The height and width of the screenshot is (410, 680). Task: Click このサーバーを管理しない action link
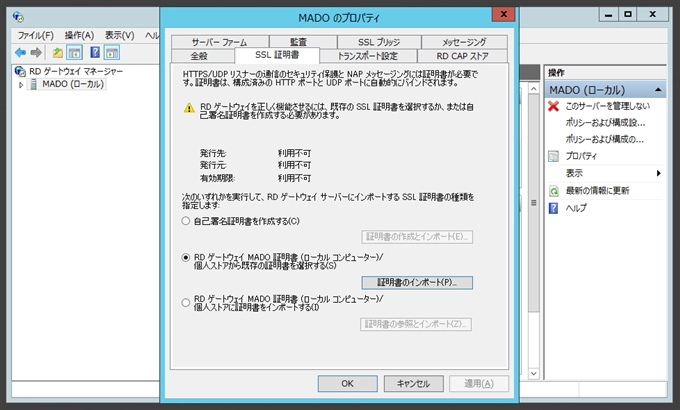tap(608, 106)
